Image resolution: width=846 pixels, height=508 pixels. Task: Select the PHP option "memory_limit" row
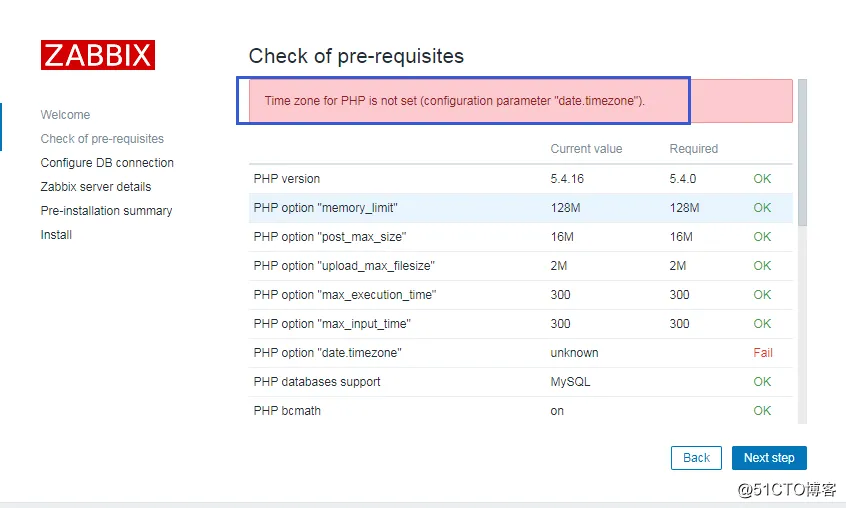click(326, 208)
